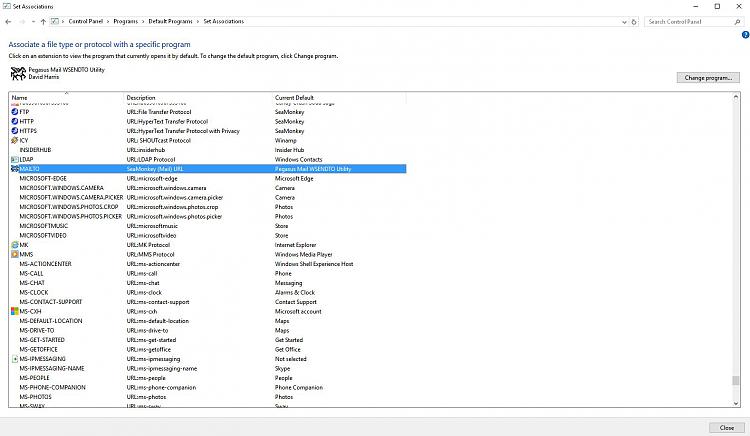750x436 pixels.
Task: Go back with the back arrow
Action: (8, 22)
